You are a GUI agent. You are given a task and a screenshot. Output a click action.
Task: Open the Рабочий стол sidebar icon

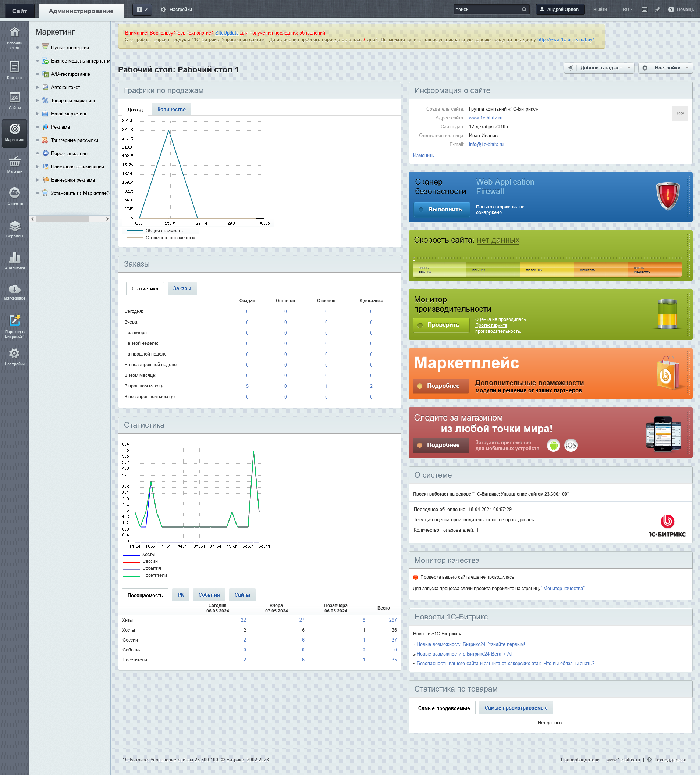(x=15, y=37)
